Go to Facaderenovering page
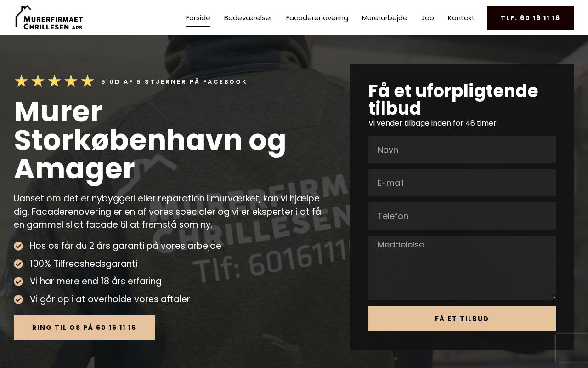 tap(317, 18)
